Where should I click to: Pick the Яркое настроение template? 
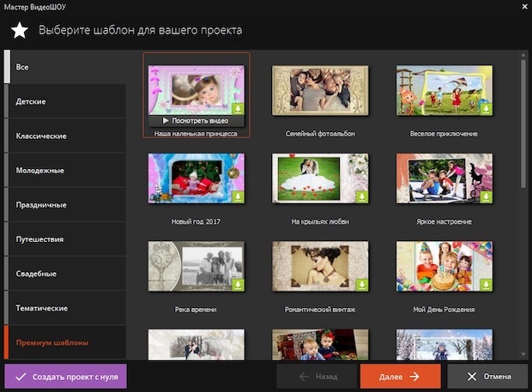click(x=444, y=178)
